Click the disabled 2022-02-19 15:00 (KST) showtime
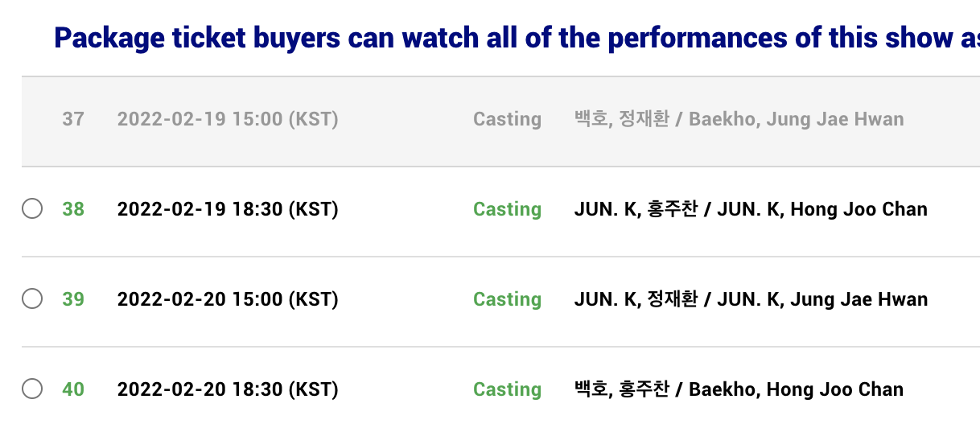Image resolution: width=980 pixels, height=428 pixels. point(228,119)
